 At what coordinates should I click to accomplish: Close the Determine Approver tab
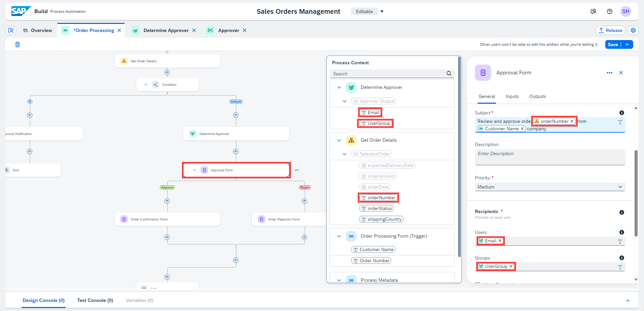click(194, 30)
